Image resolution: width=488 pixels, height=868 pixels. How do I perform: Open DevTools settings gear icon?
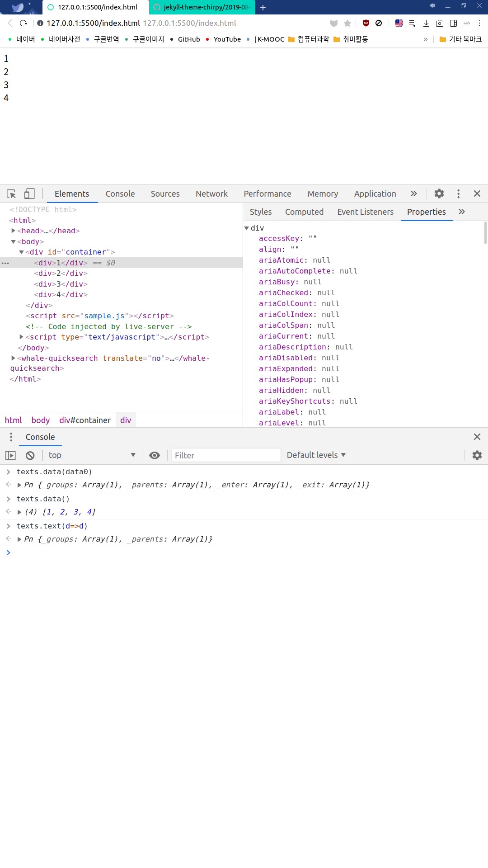point(439,194)
